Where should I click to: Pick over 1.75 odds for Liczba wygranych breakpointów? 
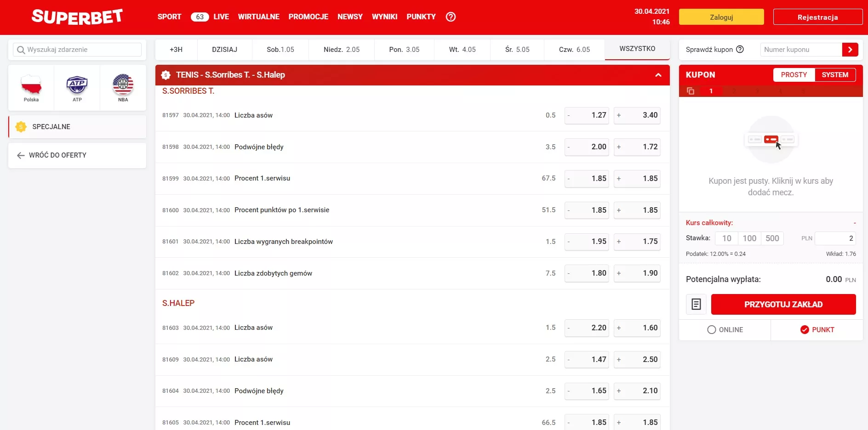(x=637, y=242)
